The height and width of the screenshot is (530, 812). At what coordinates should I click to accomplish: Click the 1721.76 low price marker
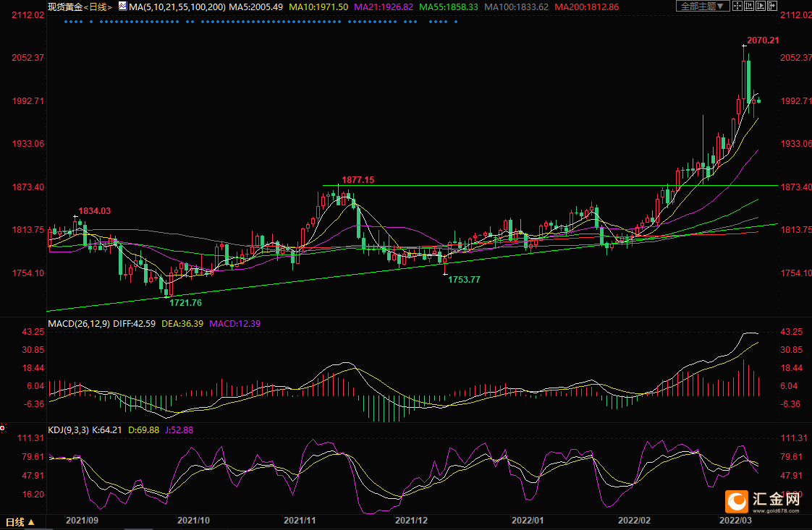(185, 302)
